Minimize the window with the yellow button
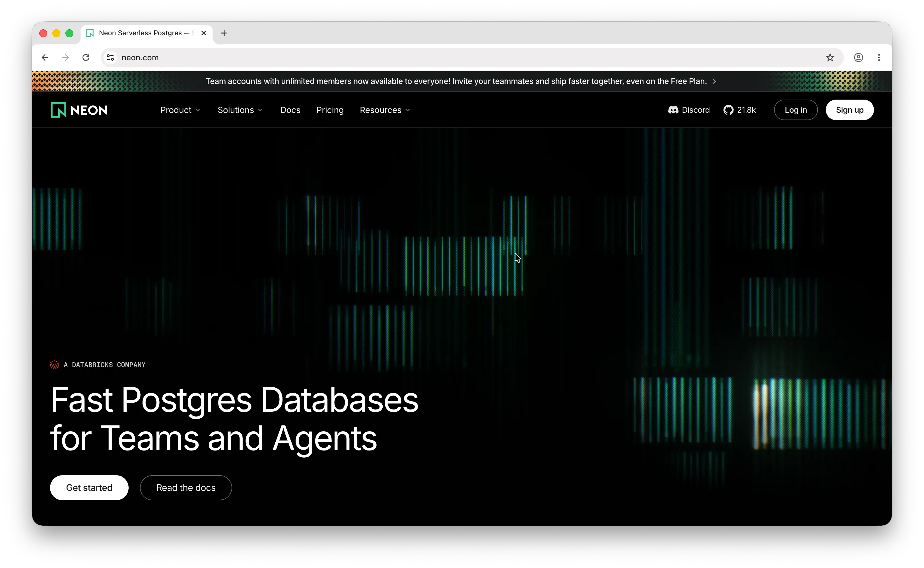Image resolution: width=924 pixels, height=568 pixels. coord(56,33)
